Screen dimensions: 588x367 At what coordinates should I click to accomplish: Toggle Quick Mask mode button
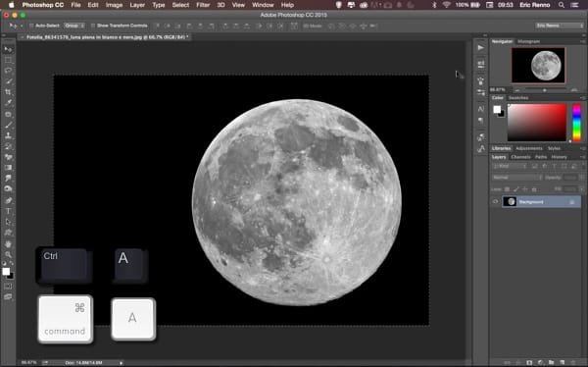tap(8, 287)
